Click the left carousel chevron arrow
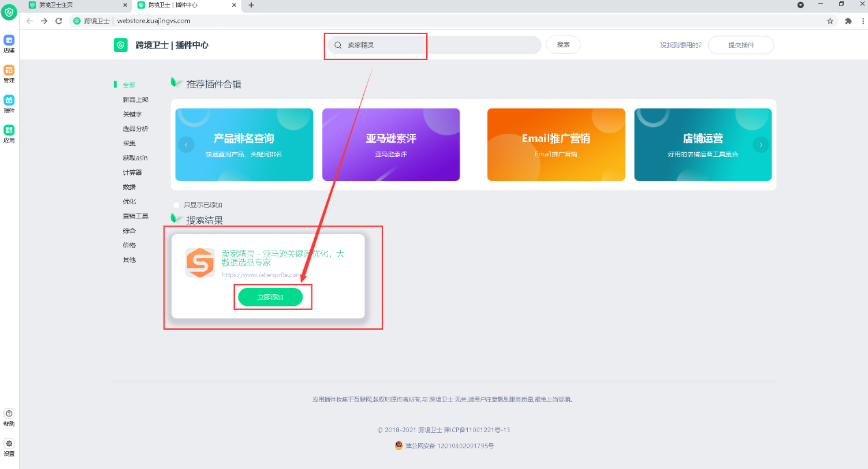The height and width of the screenshot is (469, 868). [186, 144]
